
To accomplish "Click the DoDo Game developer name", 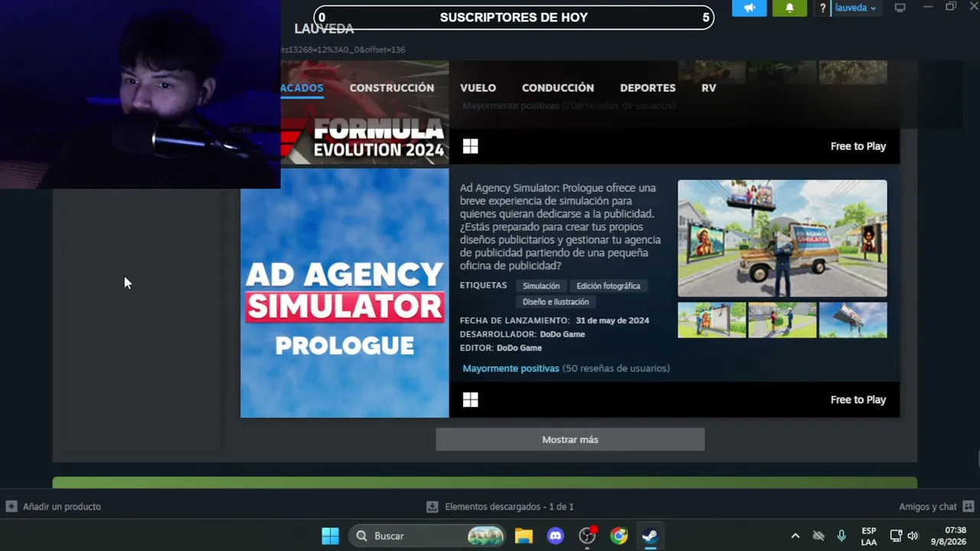I will [562, 334].
